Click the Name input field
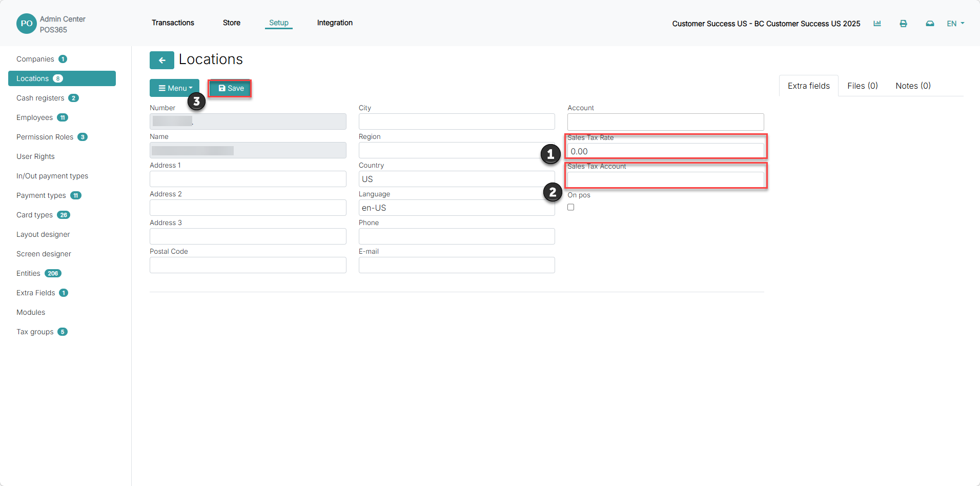Image resolution: width=980 pixels, height=486 pixels. [x=248, y=150]
